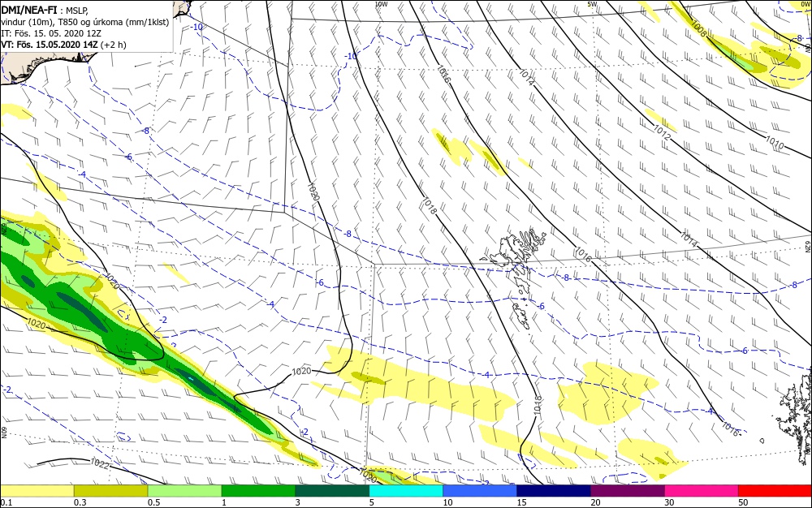This screenshot has width=812, height=508.
Task: Click the '1008' isobar label
Action: [x=699, y=29]
